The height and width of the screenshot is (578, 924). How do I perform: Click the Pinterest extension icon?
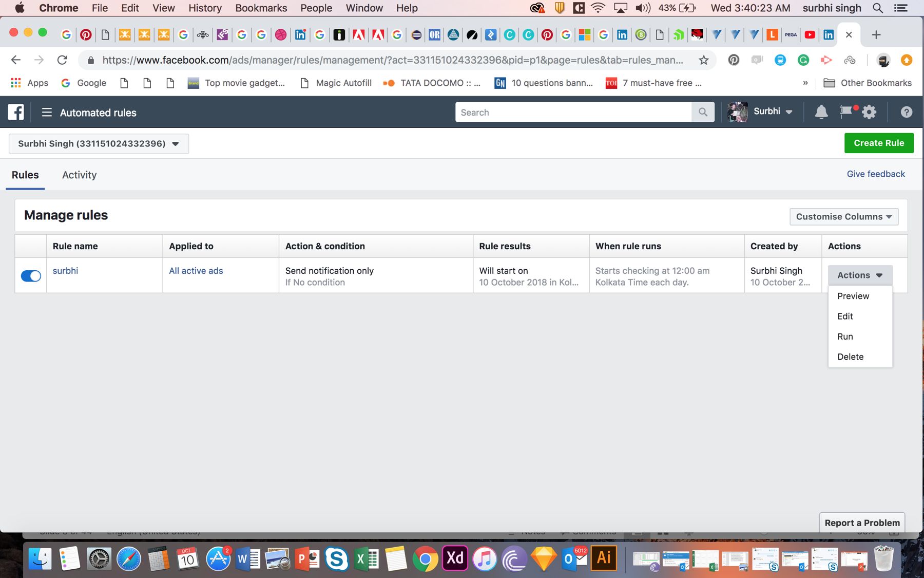coord(734,60)
